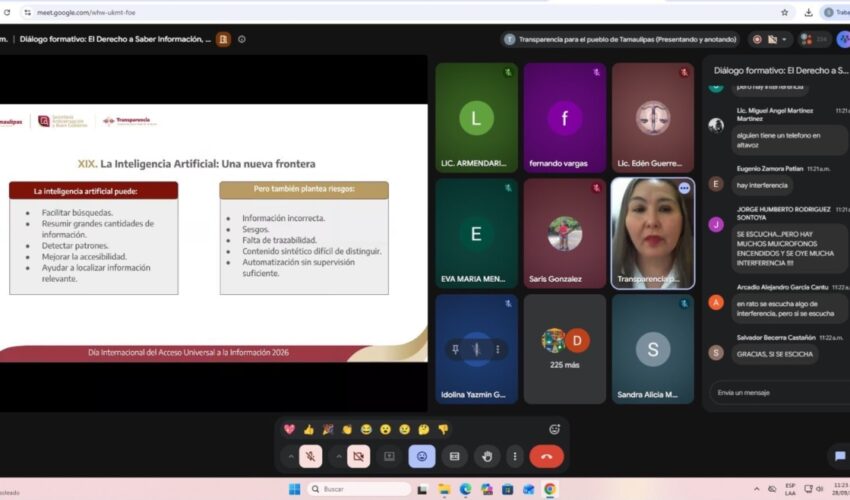
Task: Open Outlook mail from taskbar
Action: pos(529,489)
